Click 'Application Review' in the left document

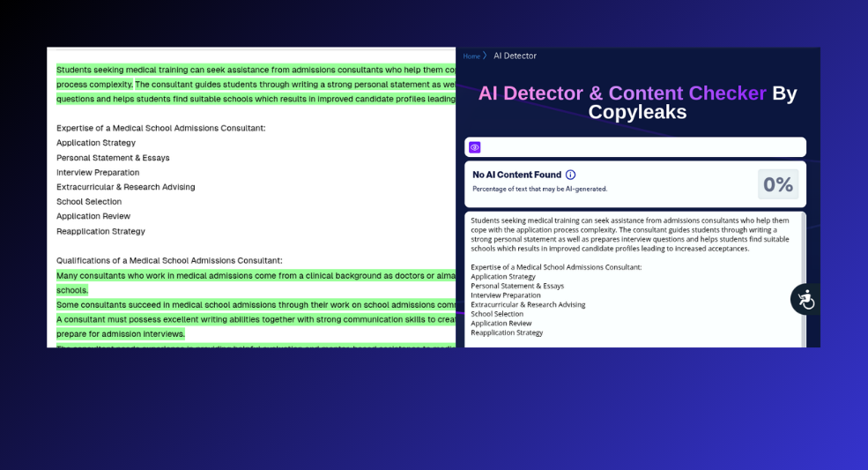click(93, 216)
